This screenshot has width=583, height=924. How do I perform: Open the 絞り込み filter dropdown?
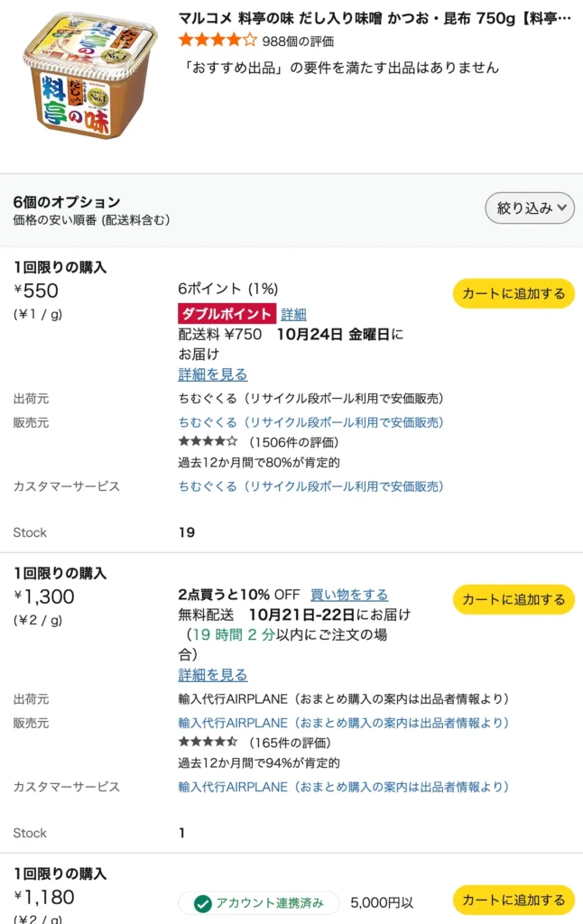coord(530,208)
